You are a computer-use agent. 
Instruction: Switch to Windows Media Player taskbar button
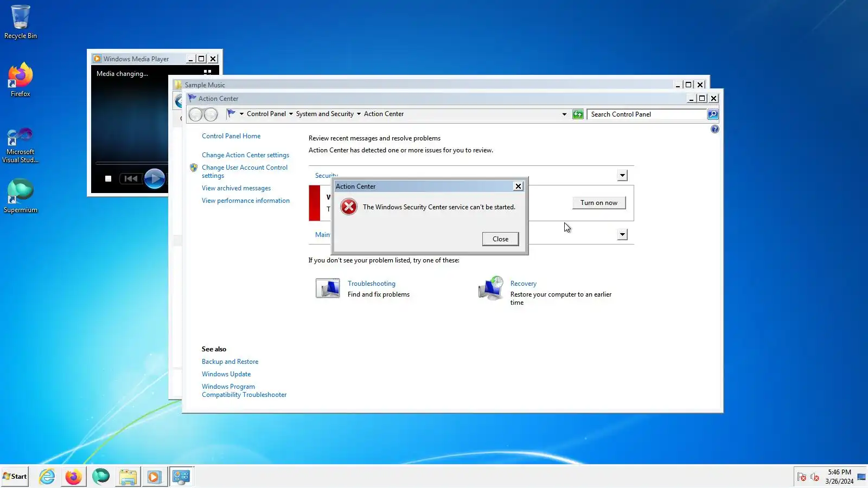155,477
